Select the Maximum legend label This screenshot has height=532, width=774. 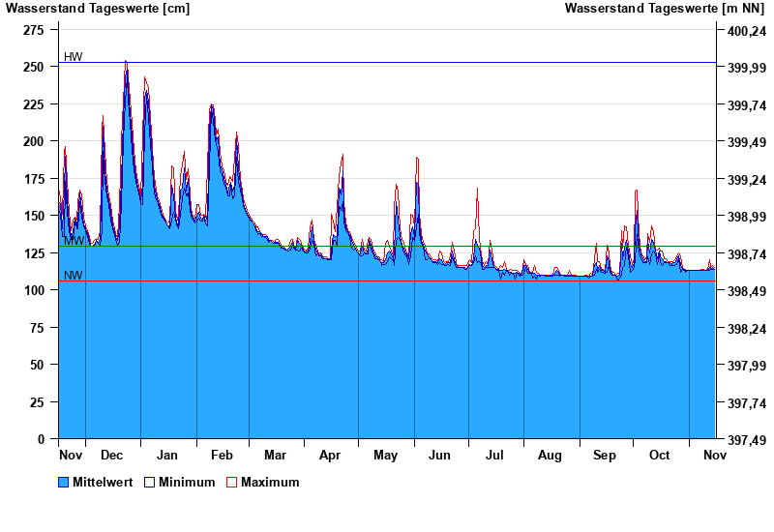click(270, 482)
